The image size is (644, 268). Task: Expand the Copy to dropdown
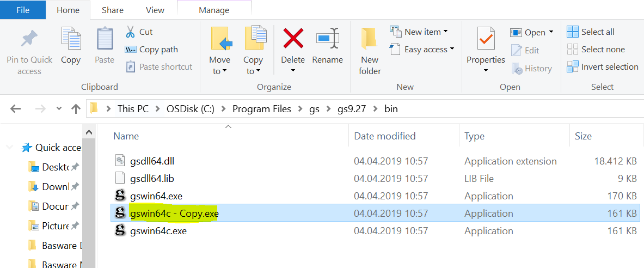tap(253, 71)
